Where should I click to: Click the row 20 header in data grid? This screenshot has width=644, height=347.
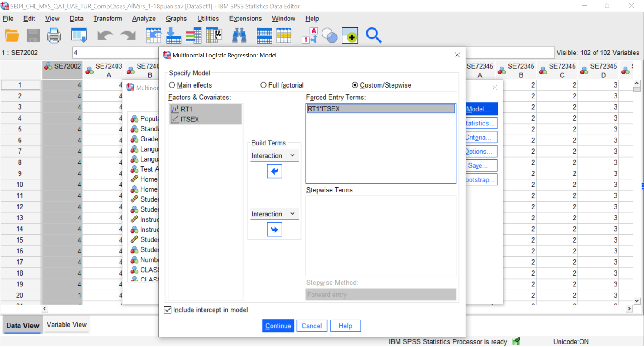(20, 295)
